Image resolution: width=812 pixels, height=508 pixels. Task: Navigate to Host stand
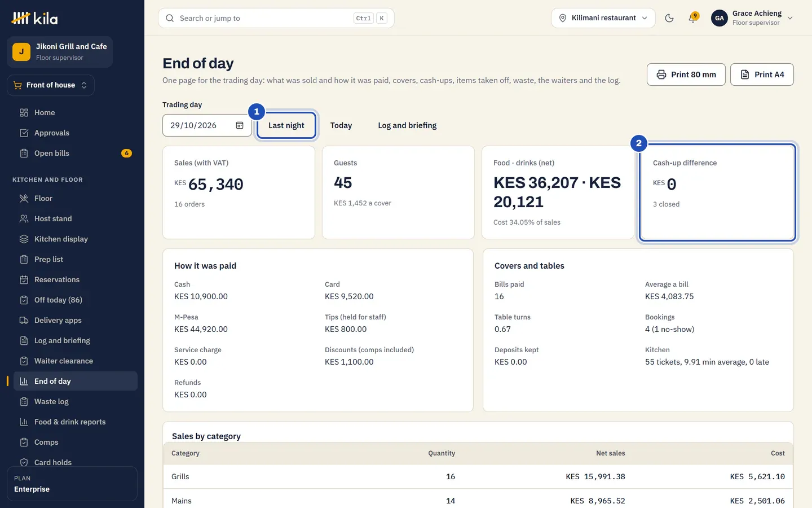point(76,218)
